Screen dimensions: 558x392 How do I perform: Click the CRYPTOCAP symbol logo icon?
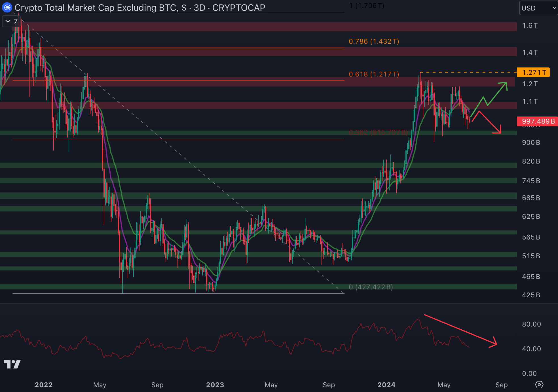click(7, 7)
